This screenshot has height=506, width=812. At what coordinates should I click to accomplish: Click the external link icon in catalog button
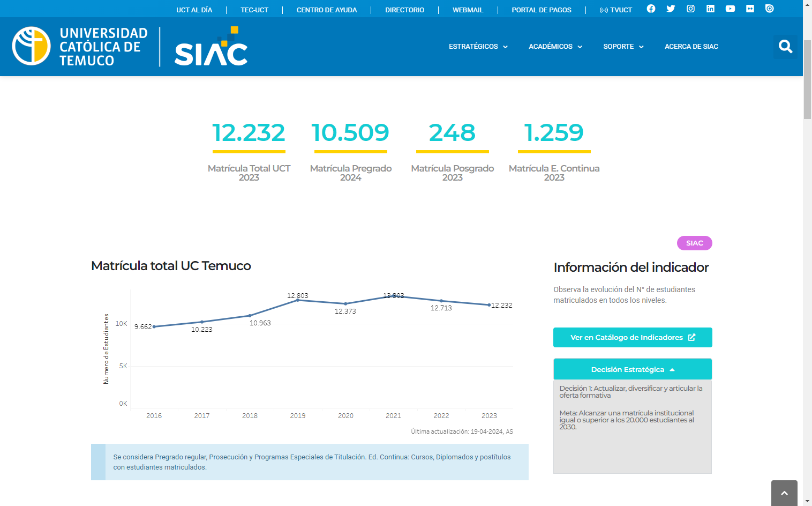pos(691,337)
